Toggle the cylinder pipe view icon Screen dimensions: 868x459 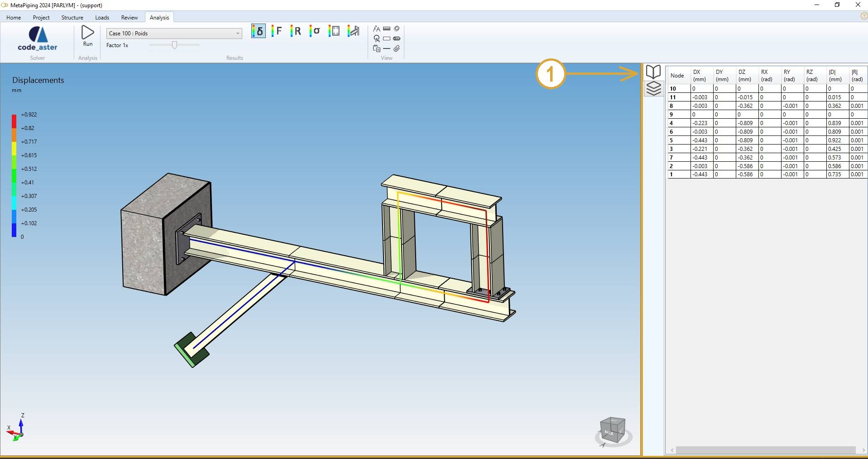[x=397, y=39]
